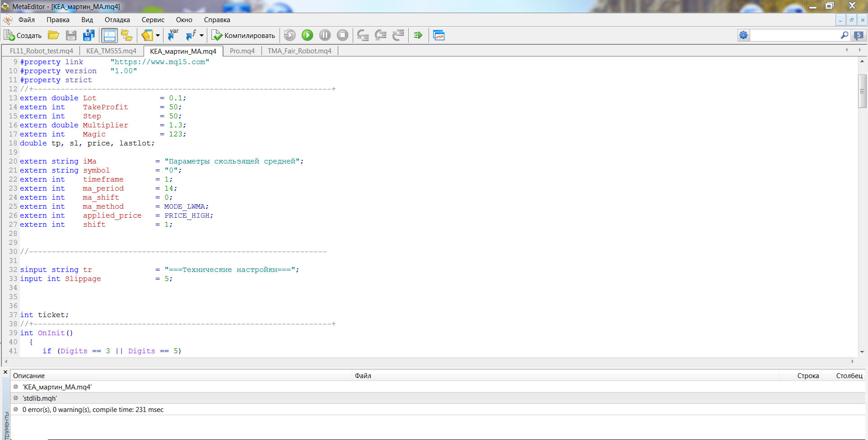Save the current file with floppy icon
Viewport: 868px width, 440px height.
pos(71,35)
